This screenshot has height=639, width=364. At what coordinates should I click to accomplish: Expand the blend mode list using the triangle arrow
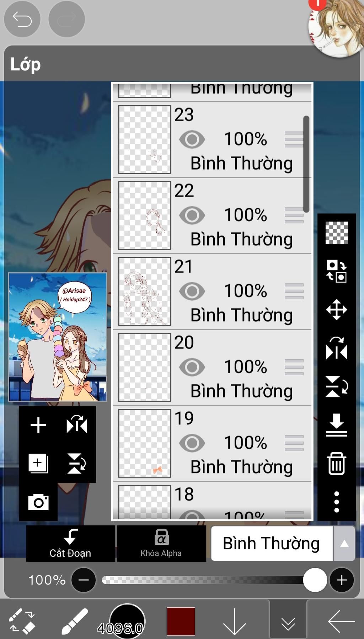[x=344, y=544]
